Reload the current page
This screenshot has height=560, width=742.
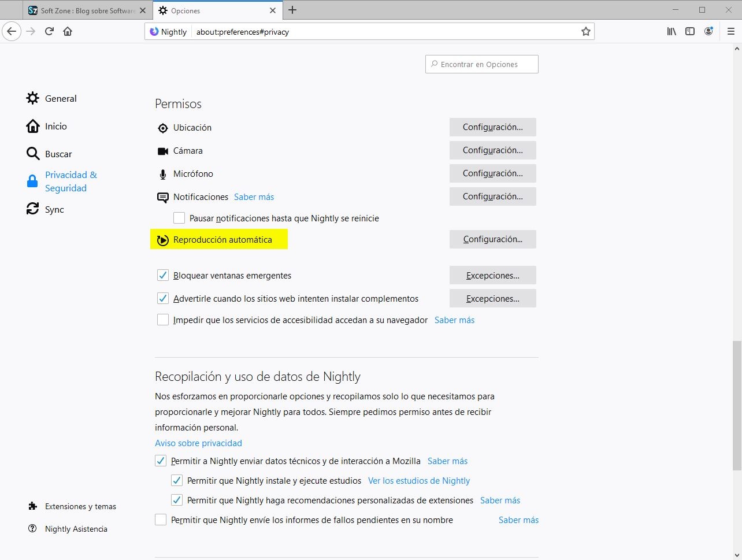click(49, 31)
